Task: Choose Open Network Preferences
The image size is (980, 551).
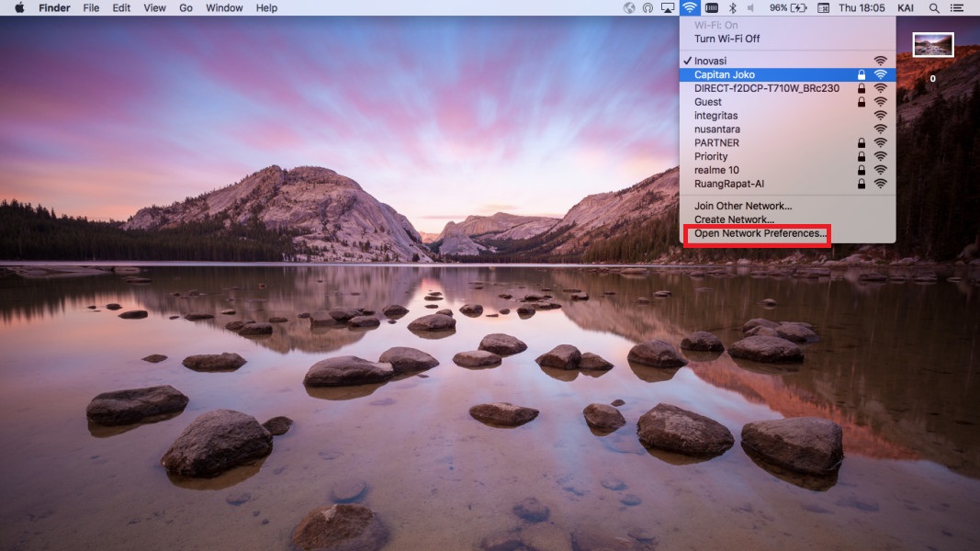Action: [759, 234]
